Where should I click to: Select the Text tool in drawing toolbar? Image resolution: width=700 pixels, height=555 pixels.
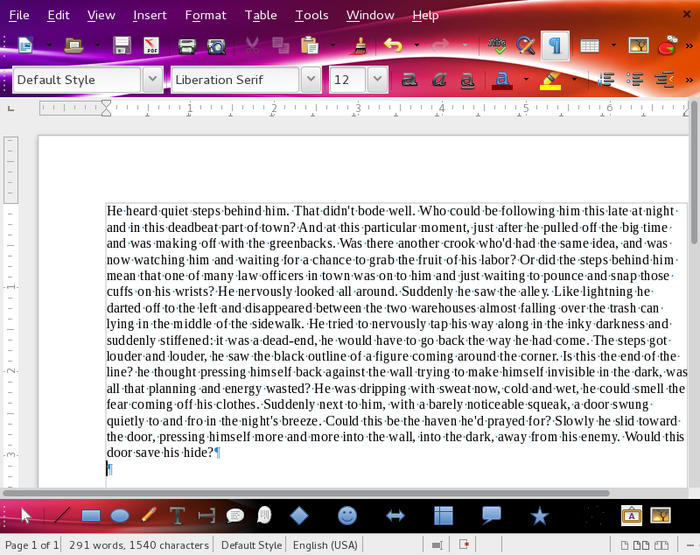point(177,516)
